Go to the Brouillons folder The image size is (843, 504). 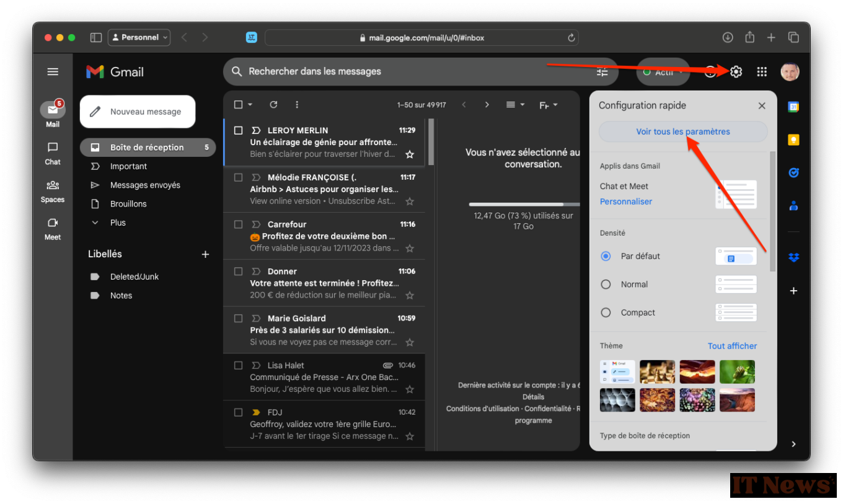click(x=128, y=204)
